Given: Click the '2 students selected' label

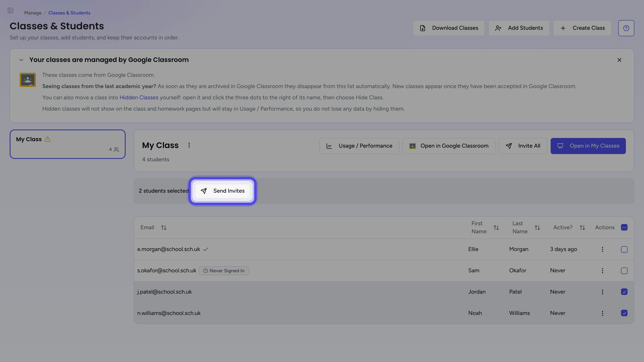Looking at the screenshot, I should [164, 191].
